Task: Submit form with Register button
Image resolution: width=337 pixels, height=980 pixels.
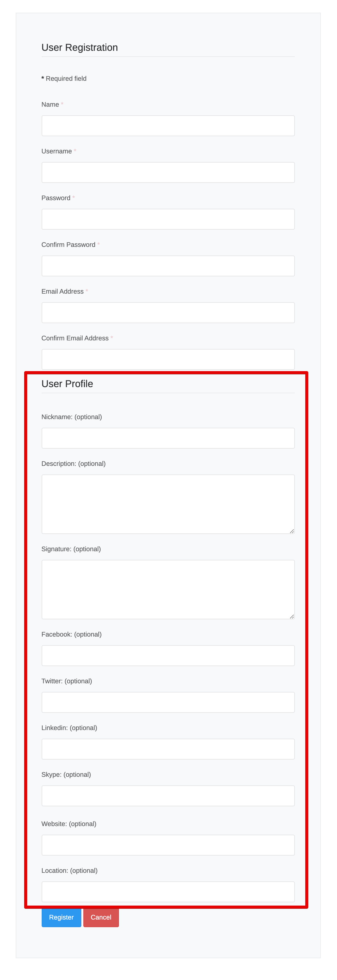Action: pos(61,917)
